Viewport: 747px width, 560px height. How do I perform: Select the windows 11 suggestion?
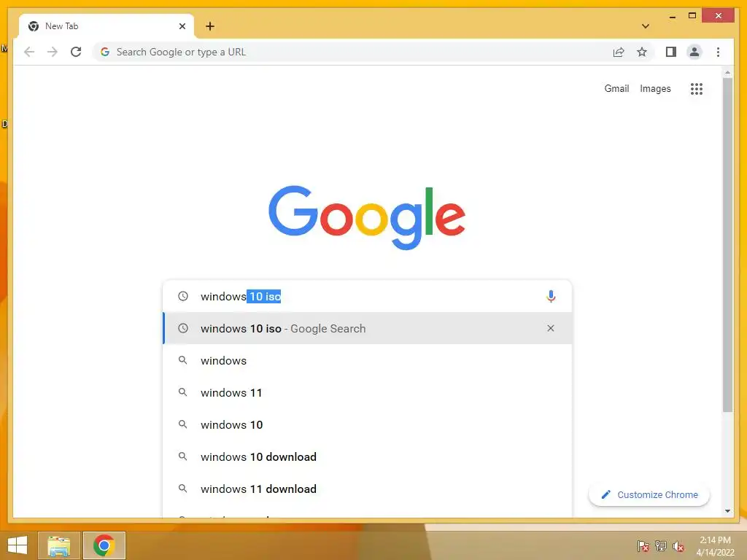368,392
